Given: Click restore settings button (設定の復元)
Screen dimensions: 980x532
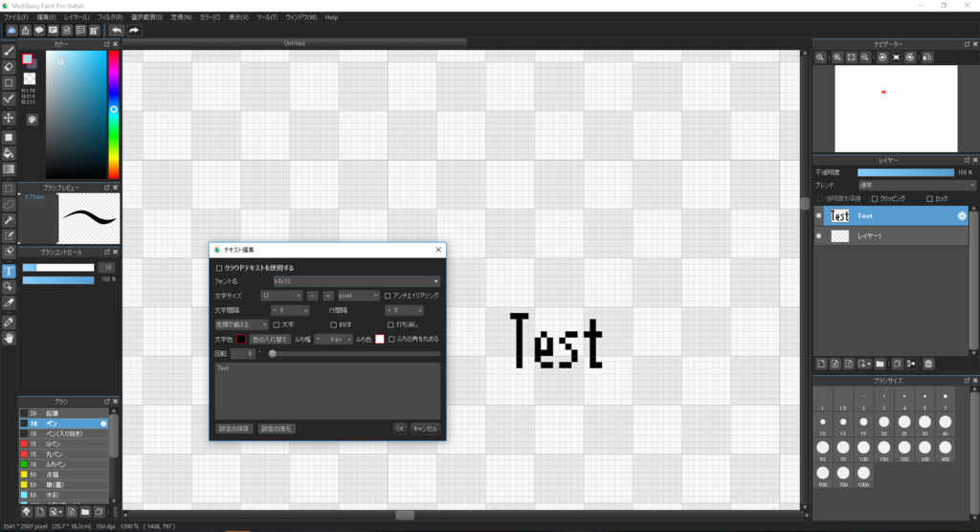Looking at the screenshot, I should pos(277,429).
